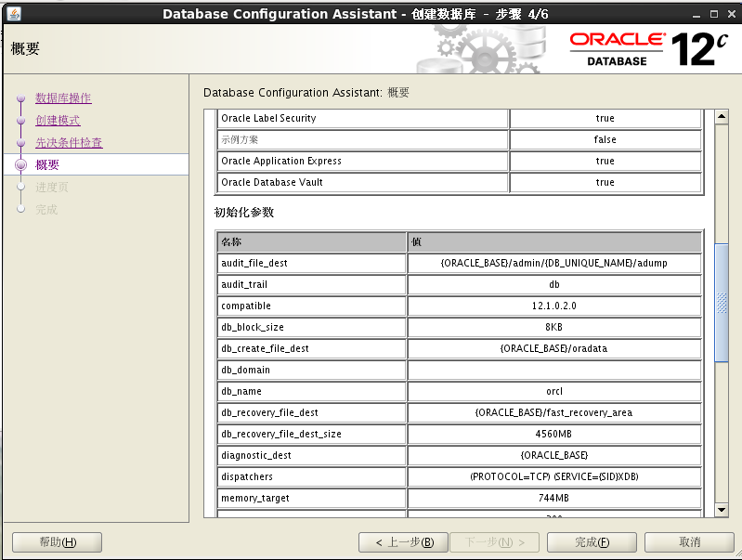Click the 744MB value cell
The width and height of the screenshot is (742, 560).
point(554,498)
